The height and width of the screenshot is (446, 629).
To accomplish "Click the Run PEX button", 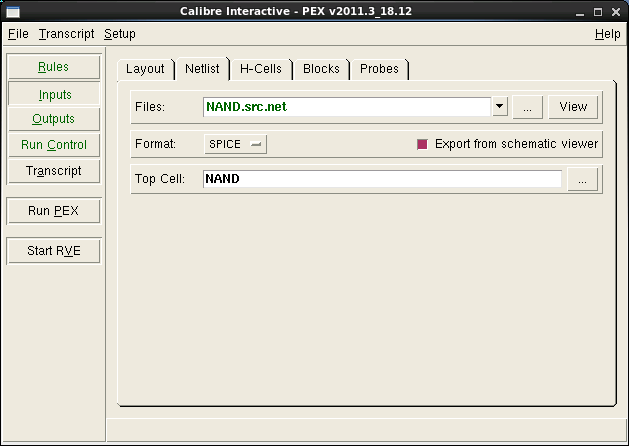I will click(54, 211).
